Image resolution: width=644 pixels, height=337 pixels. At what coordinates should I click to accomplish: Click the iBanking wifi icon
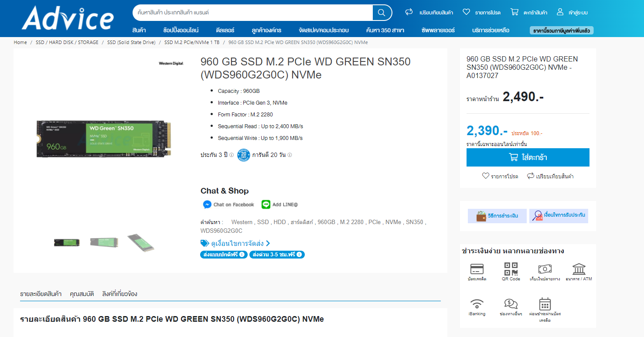coord(477,304)
